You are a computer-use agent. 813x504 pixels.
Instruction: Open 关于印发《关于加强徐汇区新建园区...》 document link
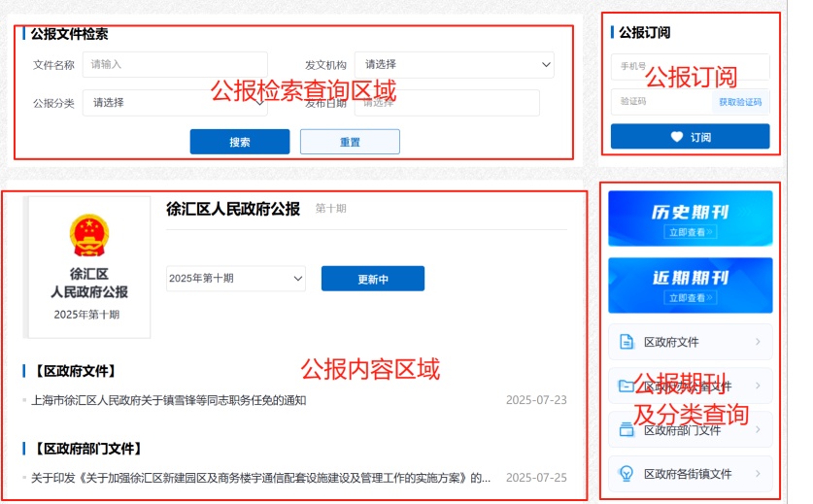click(261, 478)
